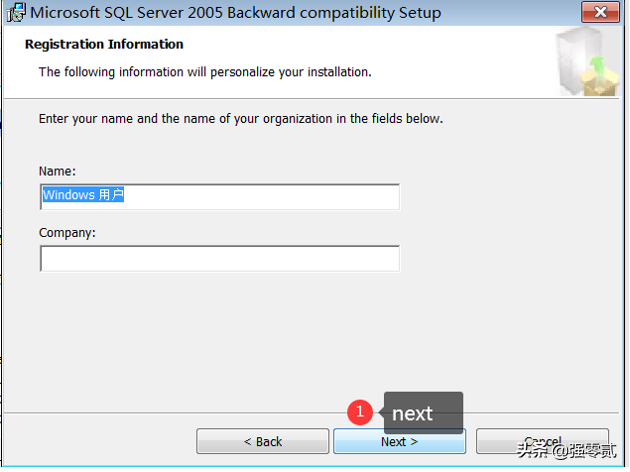Click the @强零贰 watermark username
The height and width of the screenshot is (472, 630).
point(587,450)
